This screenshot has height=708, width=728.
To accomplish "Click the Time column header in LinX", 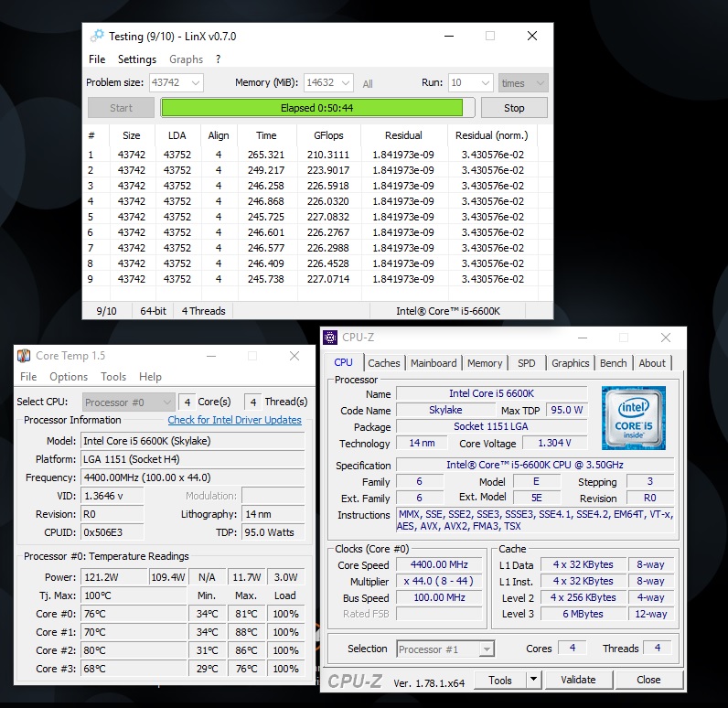I will click(266, 135).
